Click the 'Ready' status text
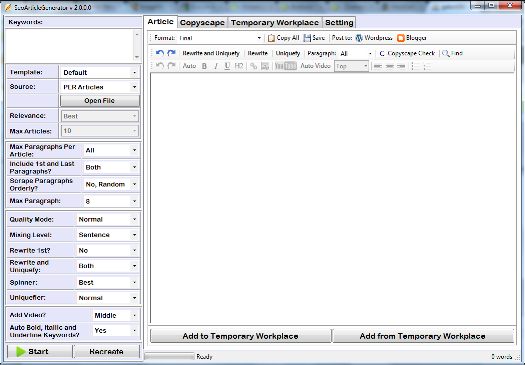 [x=204, y=357]
